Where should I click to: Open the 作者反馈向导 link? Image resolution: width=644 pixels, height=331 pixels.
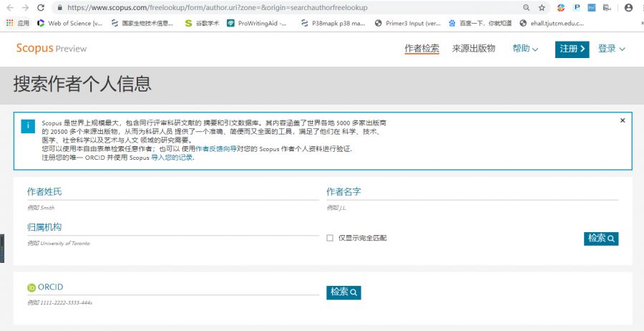(x=216, y=149)
